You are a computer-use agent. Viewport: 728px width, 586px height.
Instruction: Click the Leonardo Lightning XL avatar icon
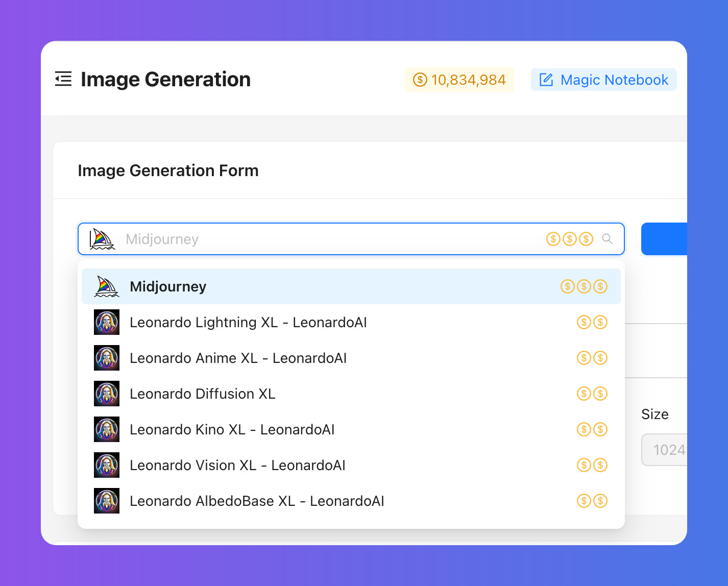[107, 322]
